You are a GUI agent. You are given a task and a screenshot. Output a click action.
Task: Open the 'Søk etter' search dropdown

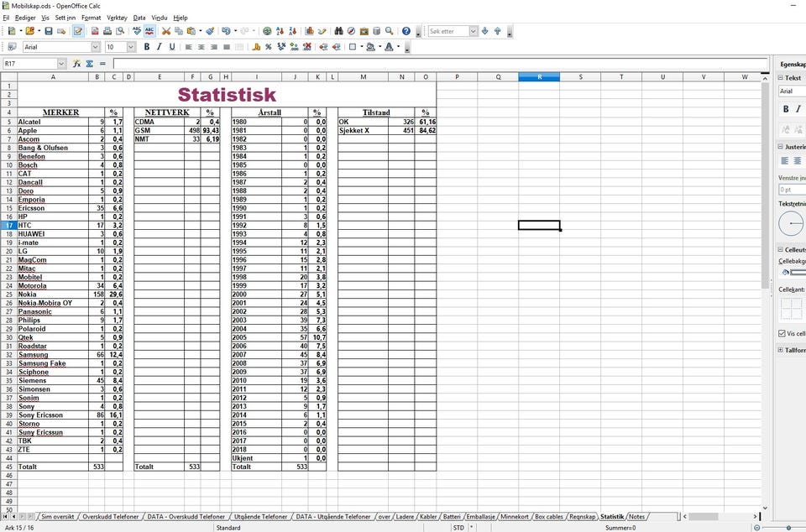click(474, 31)
